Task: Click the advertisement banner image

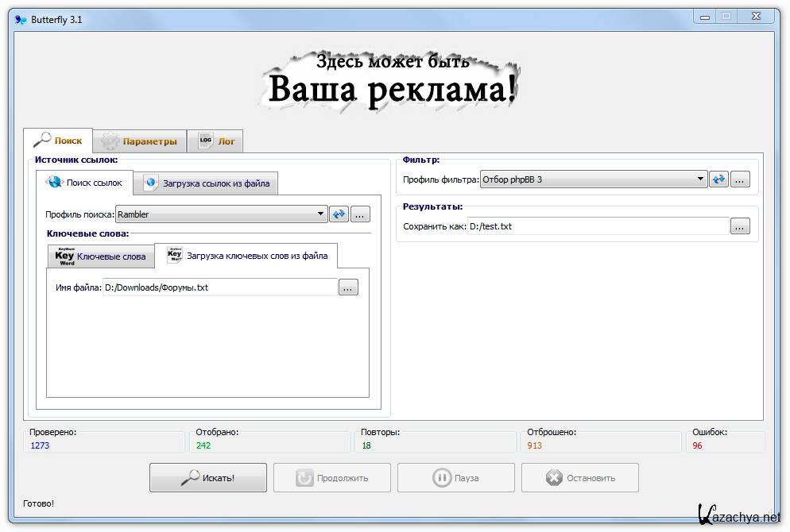Action: [392, 81]
